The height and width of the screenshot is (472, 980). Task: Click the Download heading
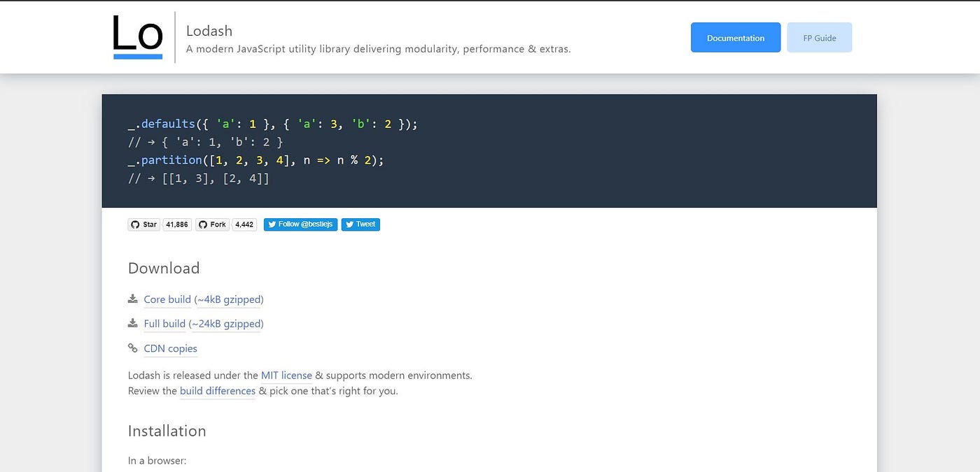pos(164,268)
